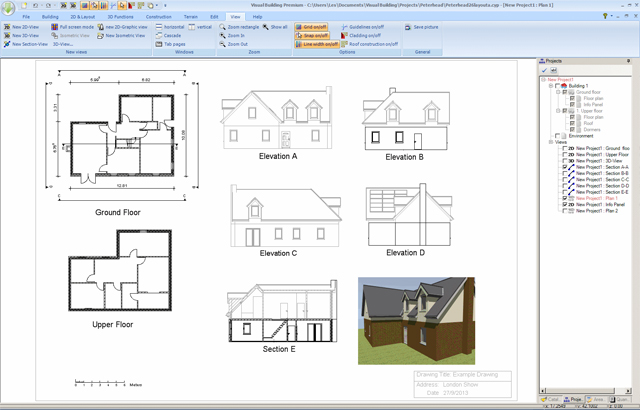This screenshot has width=640, height=410.
Task: Switch to Full screen mode
Action: 74,27
